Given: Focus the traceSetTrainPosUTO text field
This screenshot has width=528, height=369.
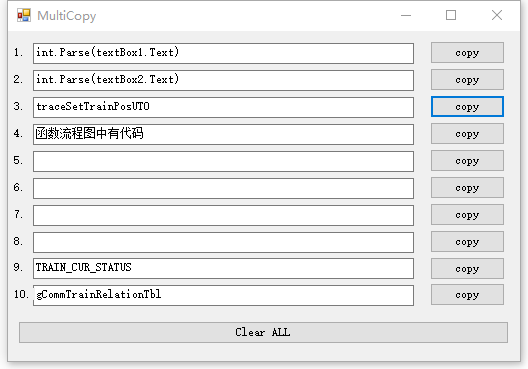Looking at the screenshot, I should [223, 107].
